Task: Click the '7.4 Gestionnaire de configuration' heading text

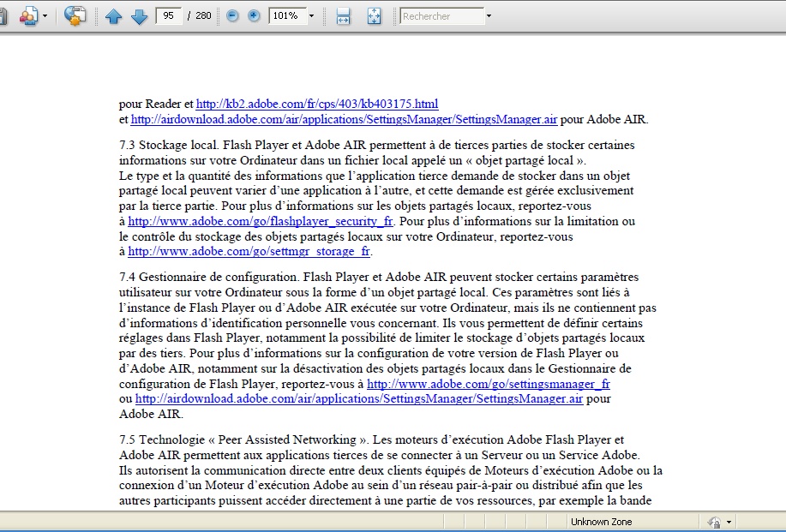Action: pos(209,277)
